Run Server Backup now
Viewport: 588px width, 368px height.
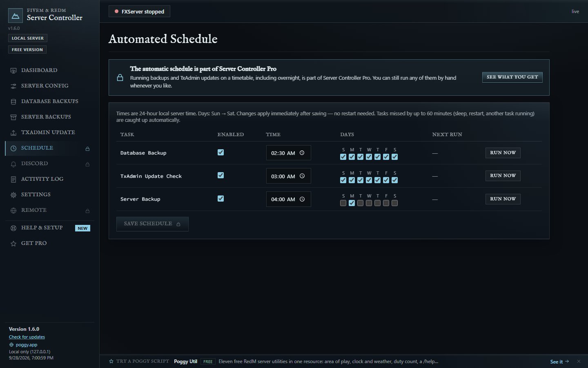pyautogui.click(x=503, y=199)
